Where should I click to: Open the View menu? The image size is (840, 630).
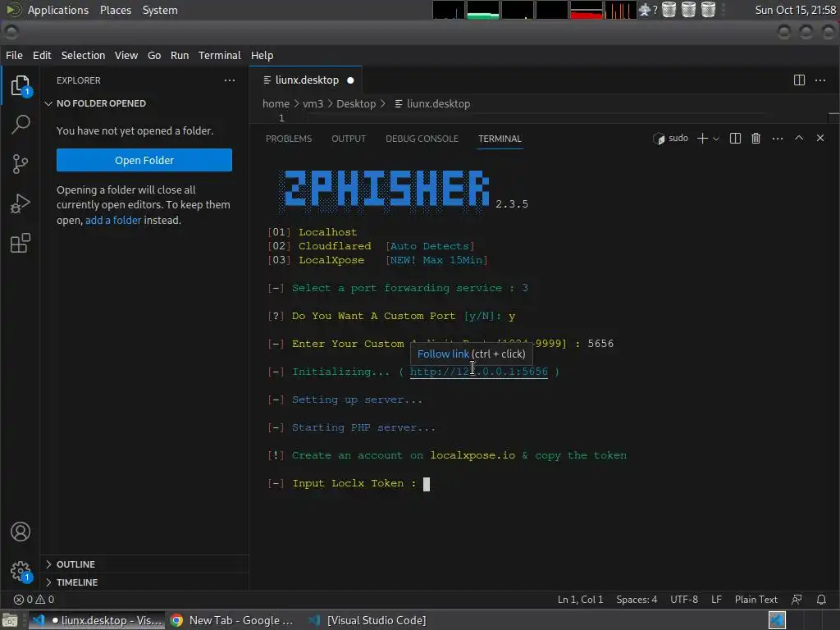pyautogui.click(x=126, y=55)
